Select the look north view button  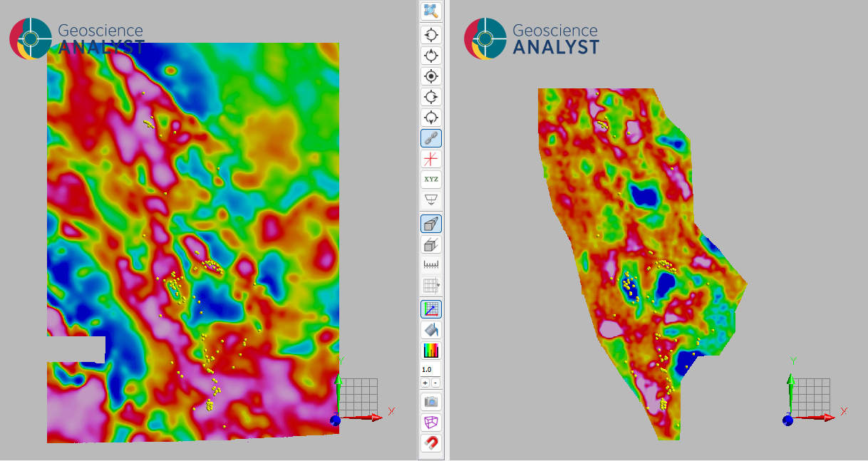tap(431, 56)
